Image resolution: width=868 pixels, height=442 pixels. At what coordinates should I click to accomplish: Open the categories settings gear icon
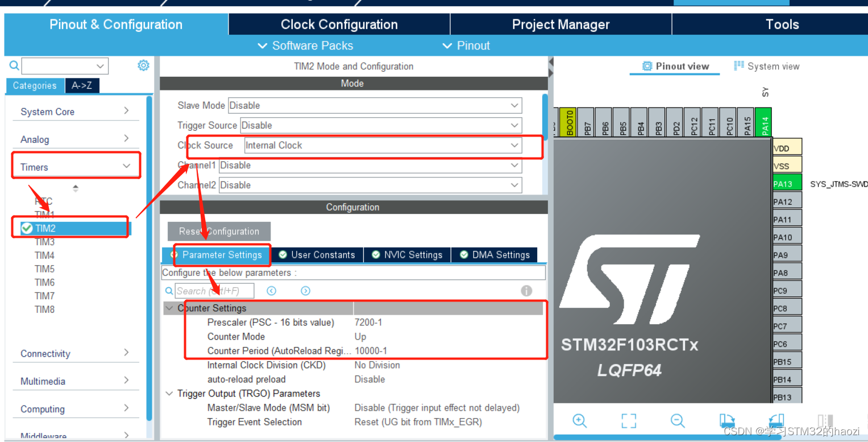143,65
